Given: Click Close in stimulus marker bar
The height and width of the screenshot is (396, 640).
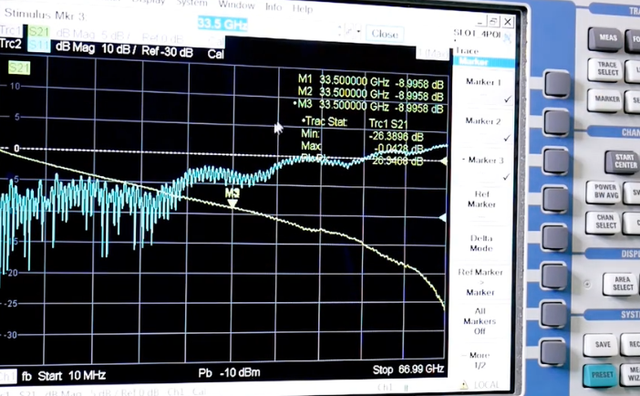Looking at the screenshot, I should click(385, 34).
